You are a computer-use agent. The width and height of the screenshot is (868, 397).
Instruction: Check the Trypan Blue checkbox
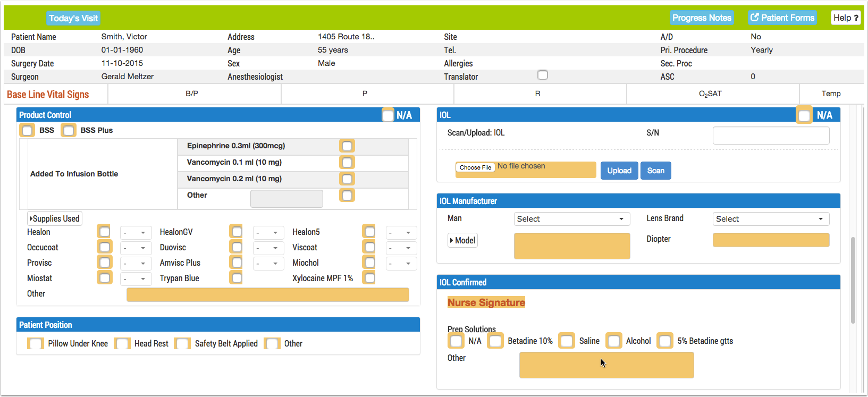pos(237,278)
